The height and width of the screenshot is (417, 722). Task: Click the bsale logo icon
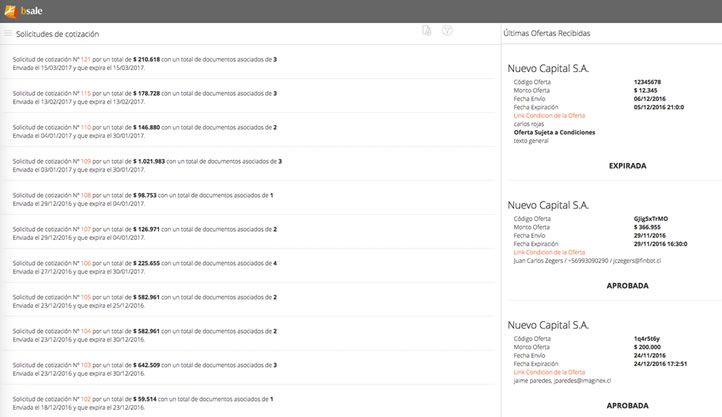point(11,11)
